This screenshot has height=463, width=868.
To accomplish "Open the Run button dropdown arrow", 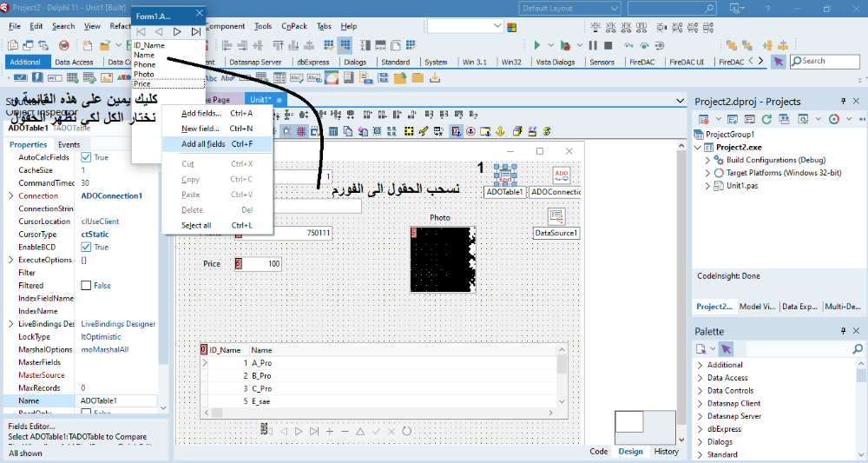I will (550, 45).
